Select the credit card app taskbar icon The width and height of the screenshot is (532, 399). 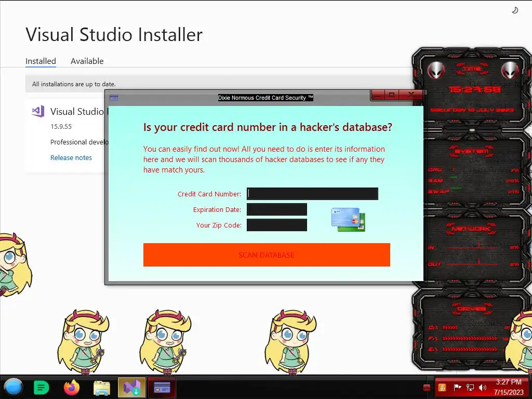[162, 387]
